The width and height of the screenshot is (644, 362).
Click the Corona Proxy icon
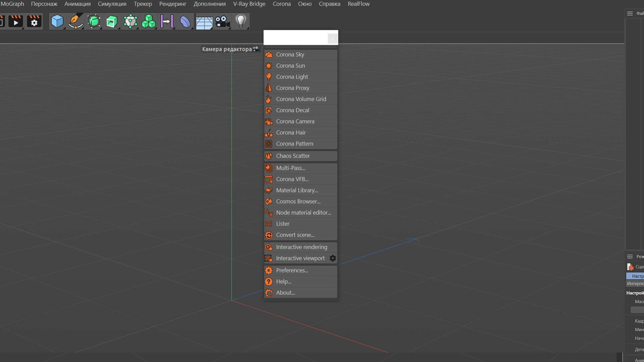(x=269, y=88)
